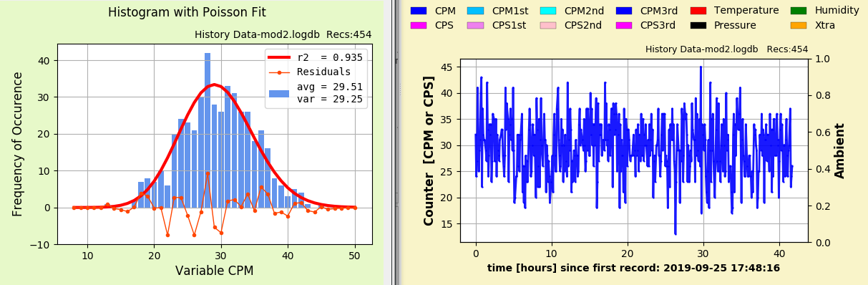The width and height of the screenshot is (868, 285).
Task: Click the 'Histogram with Poisson Fit' title
Action: [187, 12]
